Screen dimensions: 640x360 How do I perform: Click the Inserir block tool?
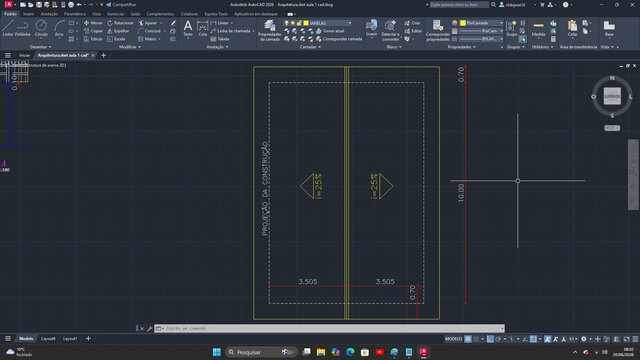(371, 28)
